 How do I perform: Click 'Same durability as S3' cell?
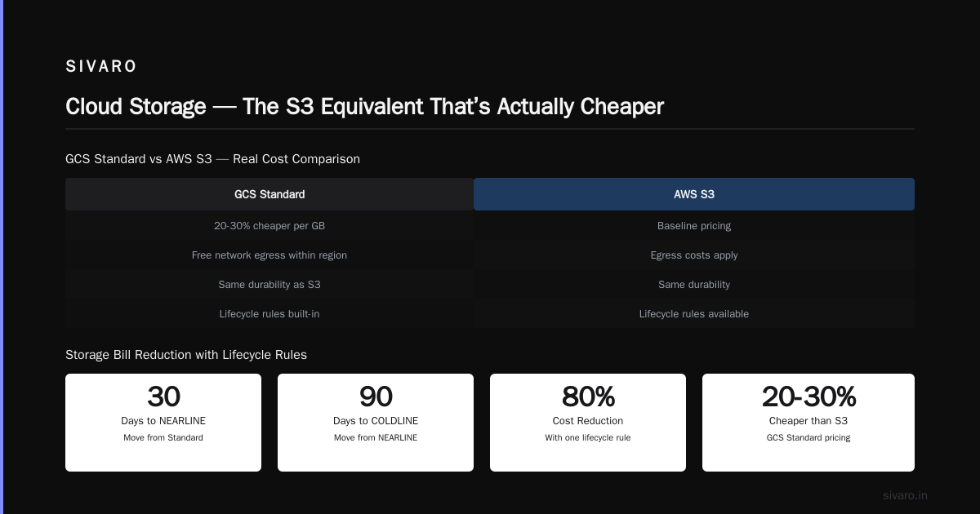269,284
